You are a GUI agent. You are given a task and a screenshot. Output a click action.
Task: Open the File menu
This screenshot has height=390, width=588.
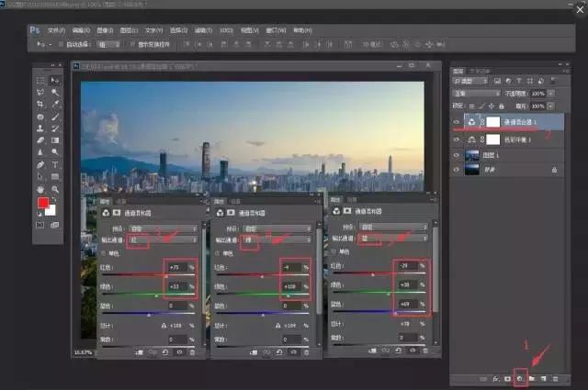pos(56,28)
